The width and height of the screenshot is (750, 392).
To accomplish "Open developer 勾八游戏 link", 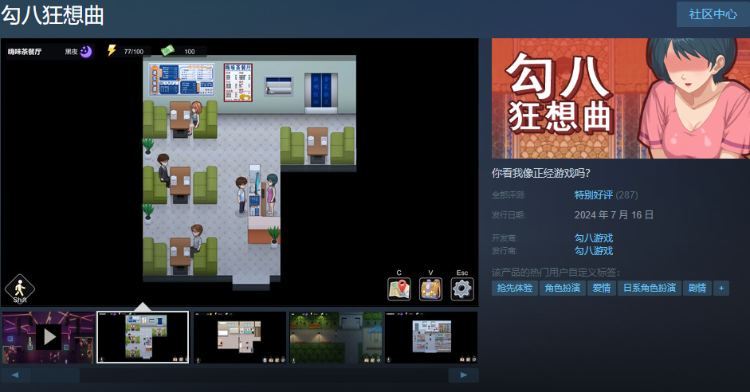I will pyautogui.click(x=593, y=238).
